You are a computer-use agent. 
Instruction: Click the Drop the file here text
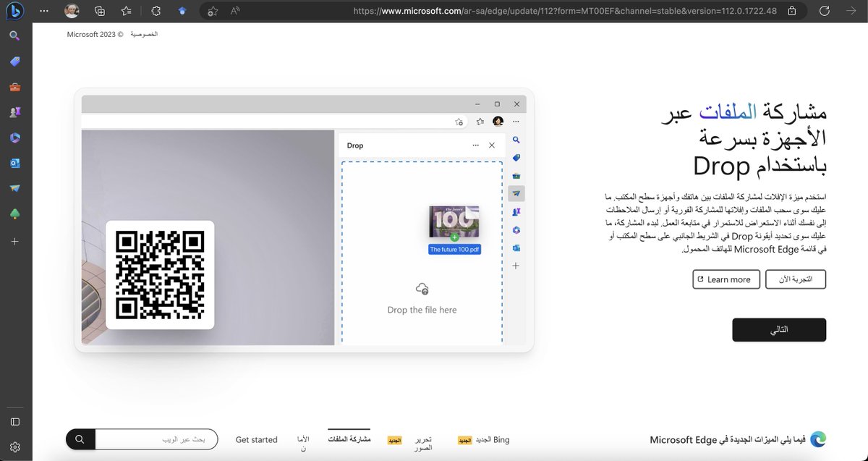pos(422,310)
